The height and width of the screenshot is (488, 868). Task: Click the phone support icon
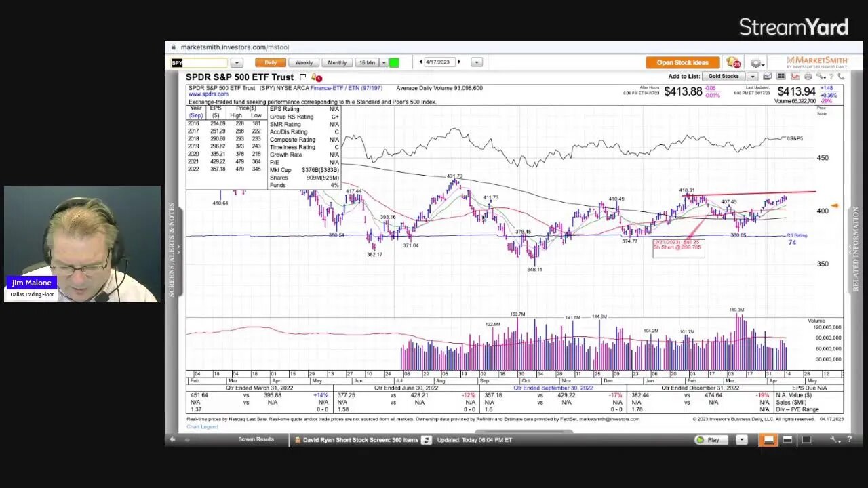pos(841,76)
